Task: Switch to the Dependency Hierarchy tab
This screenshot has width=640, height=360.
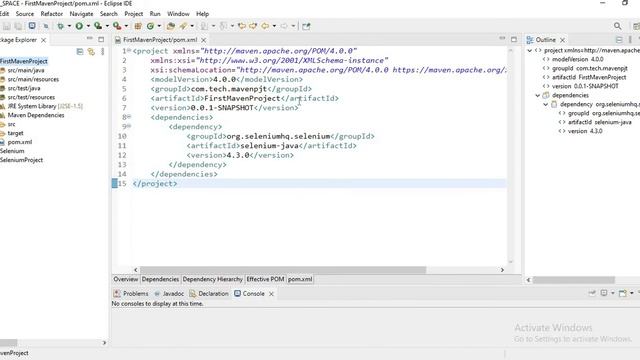Action: pos(213,279)
